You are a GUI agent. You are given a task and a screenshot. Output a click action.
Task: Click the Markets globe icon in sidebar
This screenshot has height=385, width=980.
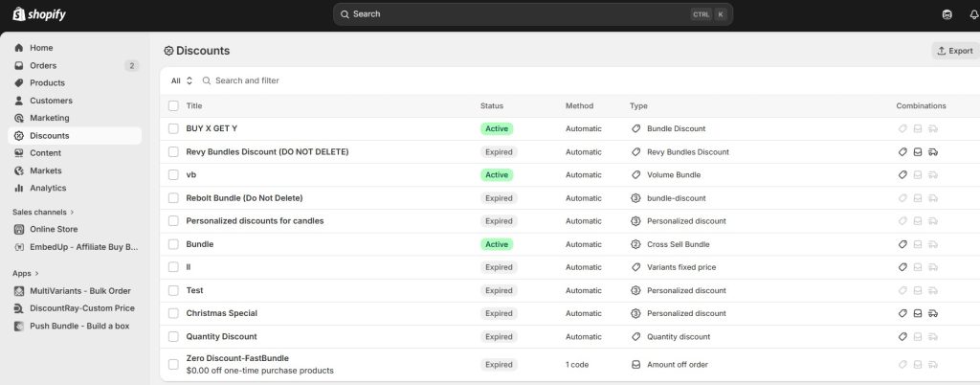(x=19, y=170)
